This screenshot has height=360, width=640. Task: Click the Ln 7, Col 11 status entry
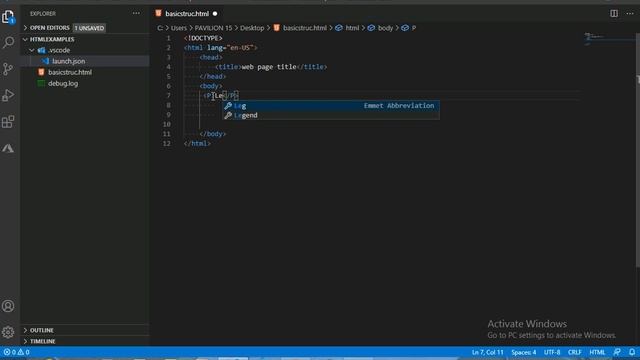(487, 352)
